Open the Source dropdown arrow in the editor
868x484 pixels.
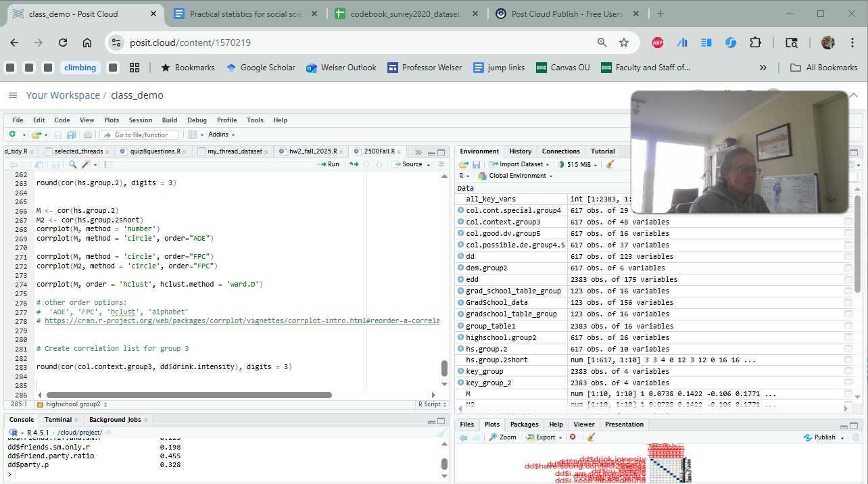tap(429, 164)
